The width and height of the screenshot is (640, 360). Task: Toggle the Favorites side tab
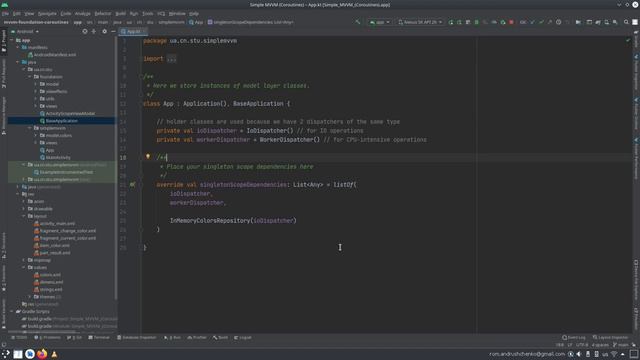(4, 278)
